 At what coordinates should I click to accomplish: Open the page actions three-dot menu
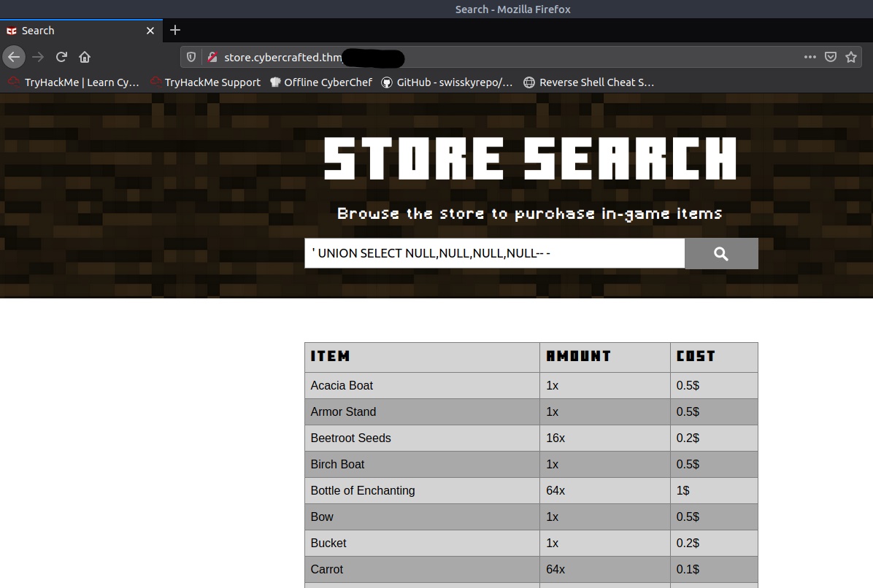[x=809, y=57]
